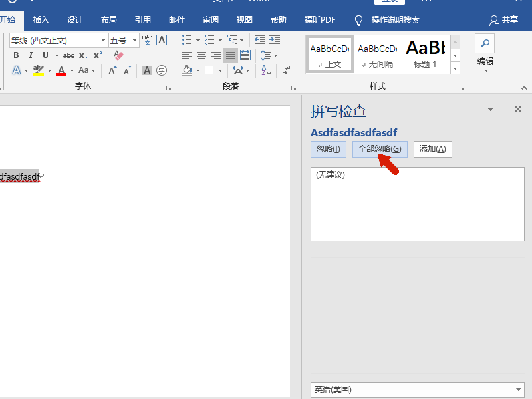Click the numbered list icon
The image size is (532, 399).
click(x=209, y=40)
